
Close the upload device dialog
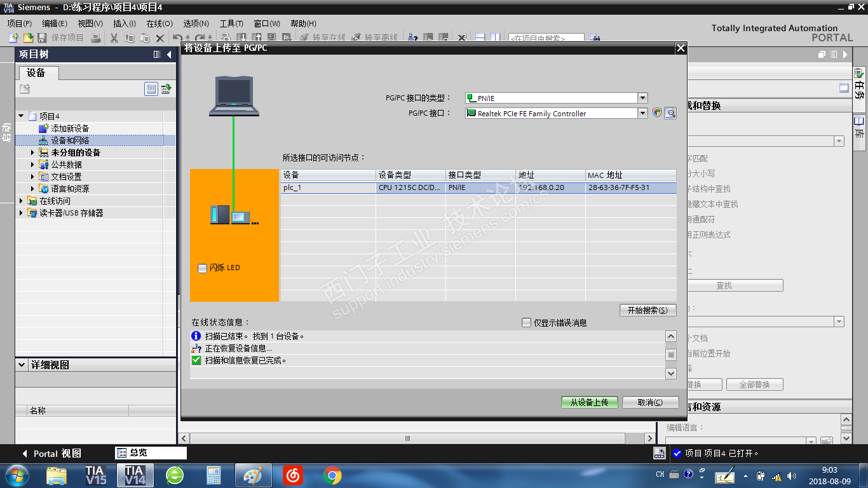pos(681,48)
